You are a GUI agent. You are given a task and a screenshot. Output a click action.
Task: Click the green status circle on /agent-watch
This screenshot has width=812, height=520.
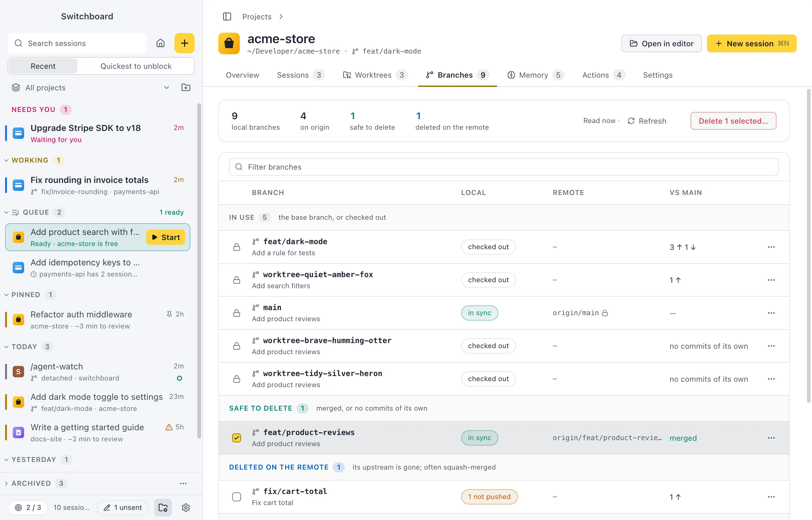[x=179, y=378]
